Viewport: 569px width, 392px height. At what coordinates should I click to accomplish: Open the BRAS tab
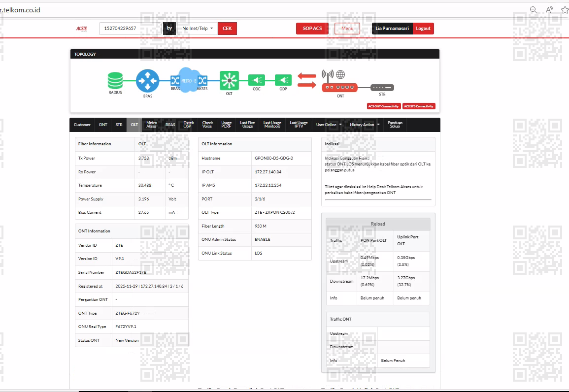(170, 125)
